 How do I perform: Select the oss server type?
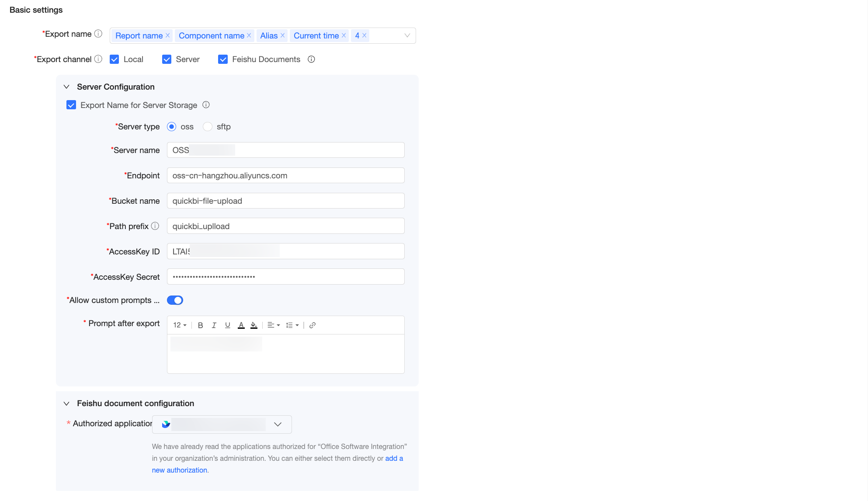[x=172, y=127]
